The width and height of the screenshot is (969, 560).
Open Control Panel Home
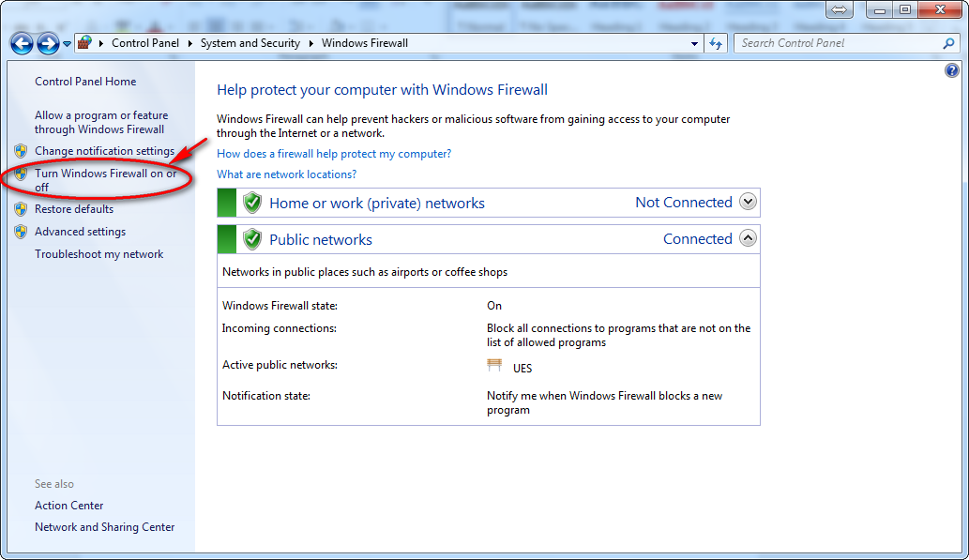(85, 81)
